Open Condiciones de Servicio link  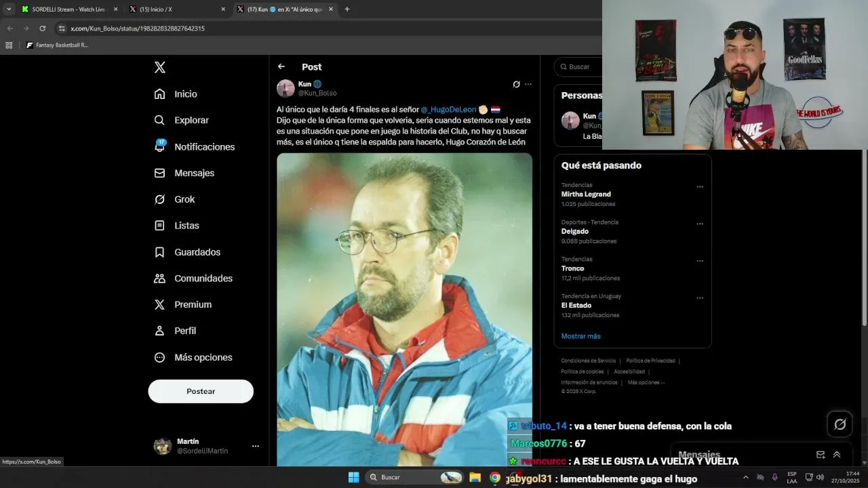click(588, 361)
